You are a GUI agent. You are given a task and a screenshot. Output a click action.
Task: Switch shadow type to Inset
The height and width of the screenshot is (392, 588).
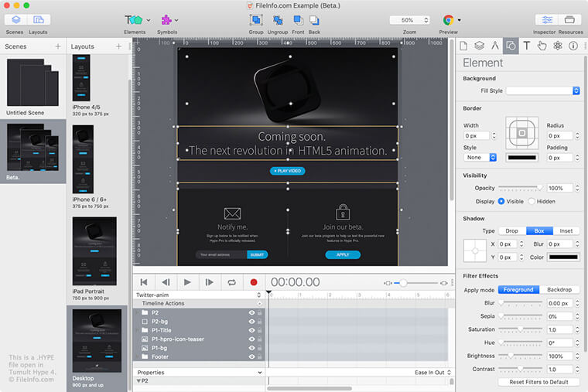[x=566, y=230]
